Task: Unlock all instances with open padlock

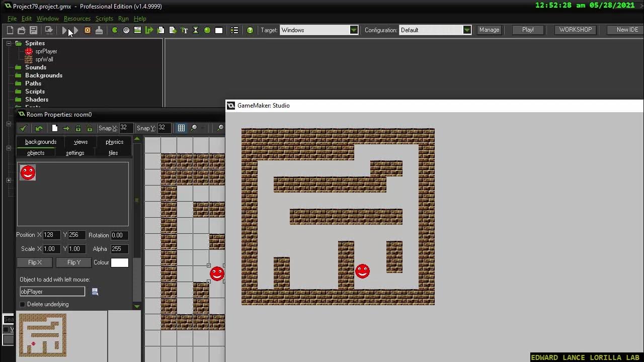Action: click(90, 128)
